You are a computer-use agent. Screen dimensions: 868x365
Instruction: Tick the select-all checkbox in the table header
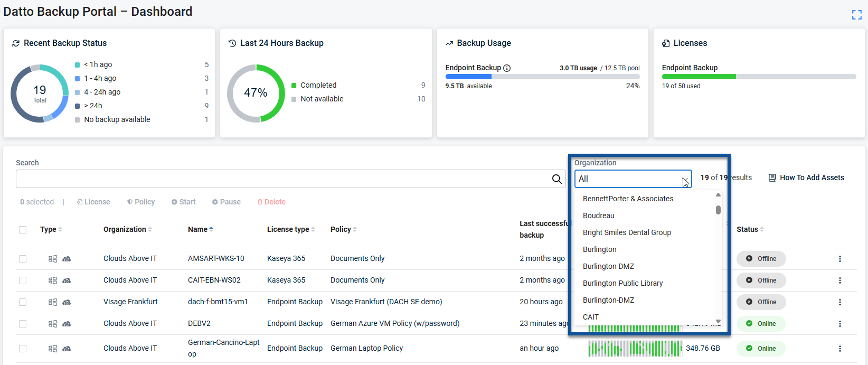pos(23,230)
